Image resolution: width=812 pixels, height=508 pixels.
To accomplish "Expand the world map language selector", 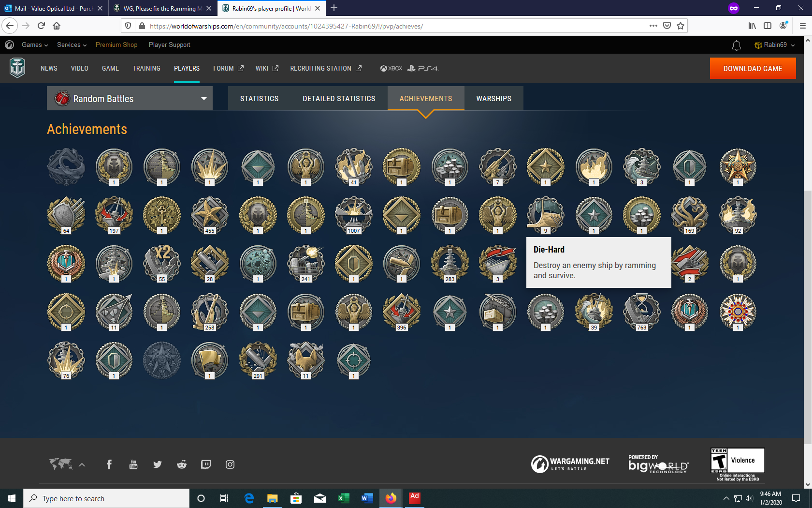I will pos(67,464).
